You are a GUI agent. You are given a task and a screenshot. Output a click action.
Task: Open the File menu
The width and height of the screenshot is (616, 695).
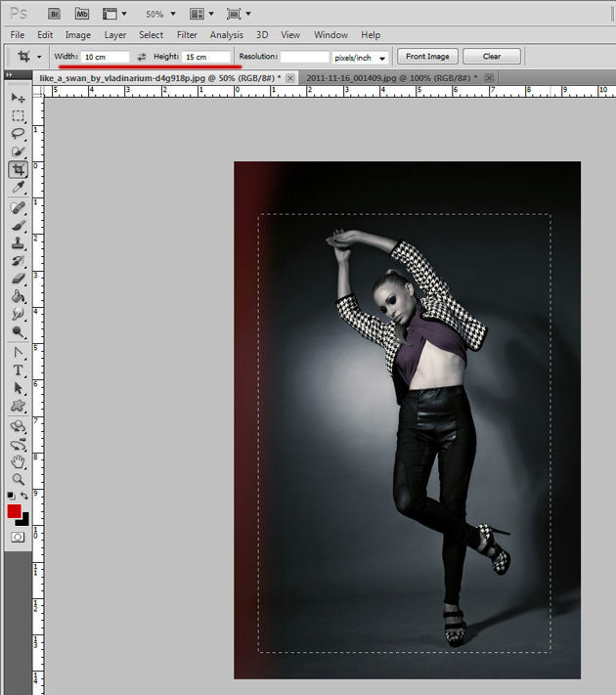pos(18,34)
